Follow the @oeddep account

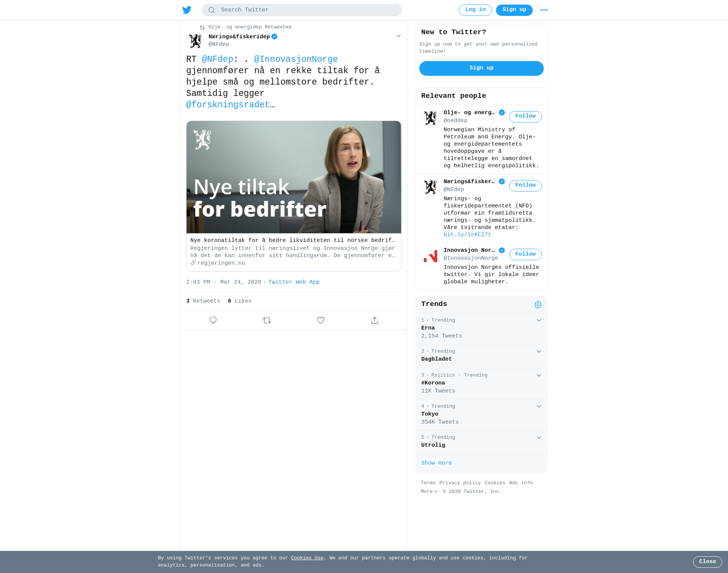point(526,116)
